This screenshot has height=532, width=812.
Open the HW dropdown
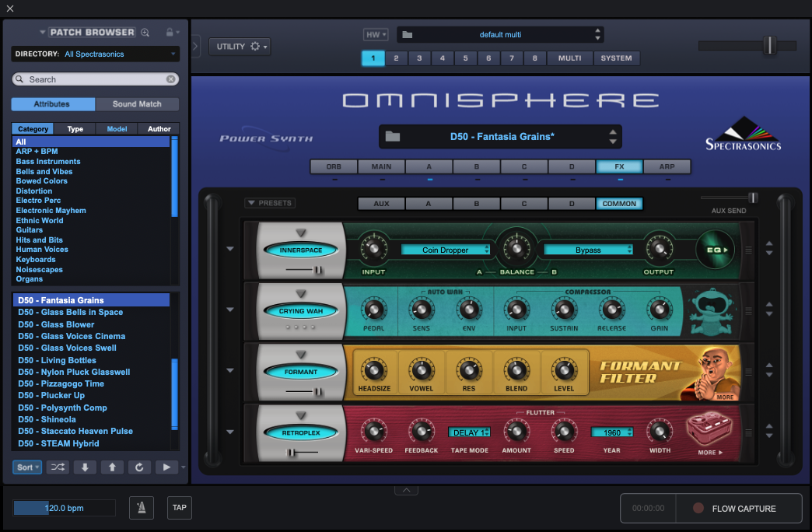[x=376, y=35]
